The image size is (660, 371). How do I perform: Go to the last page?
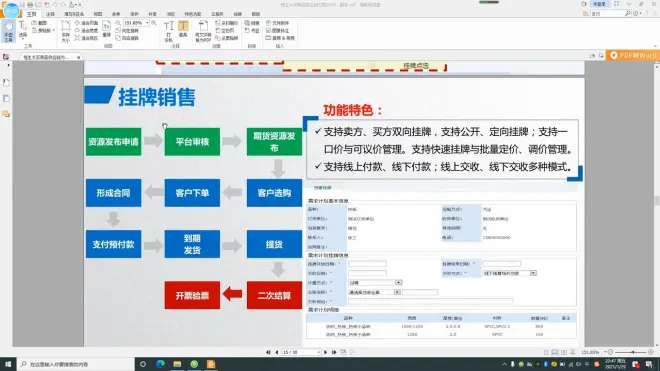tap(334, 352)
